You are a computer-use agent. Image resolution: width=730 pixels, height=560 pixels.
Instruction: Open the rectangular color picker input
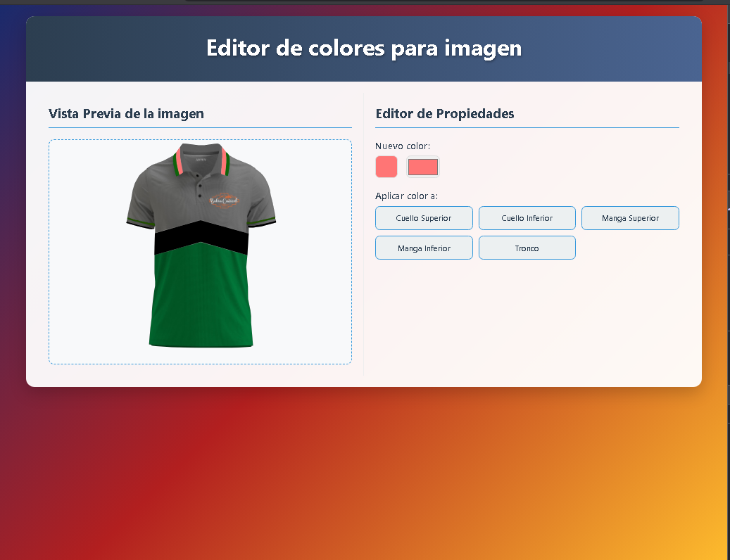[x=423, y=167]
